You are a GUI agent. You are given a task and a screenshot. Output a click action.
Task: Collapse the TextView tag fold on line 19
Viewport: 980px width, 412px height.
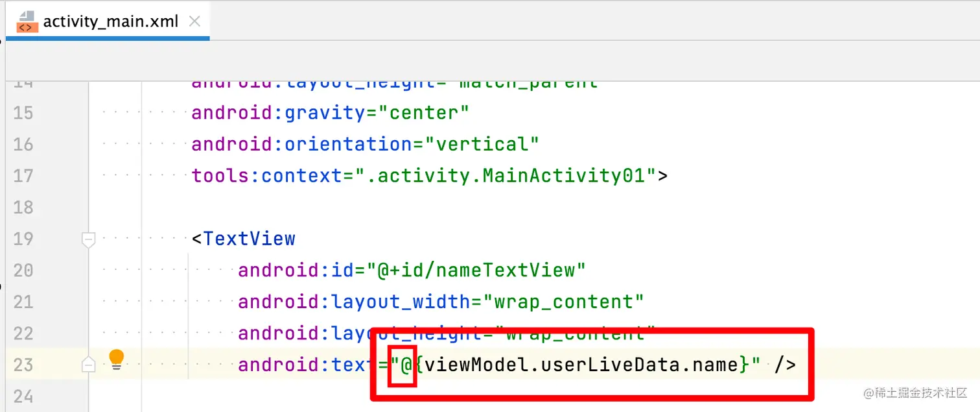tap(89, 239)
